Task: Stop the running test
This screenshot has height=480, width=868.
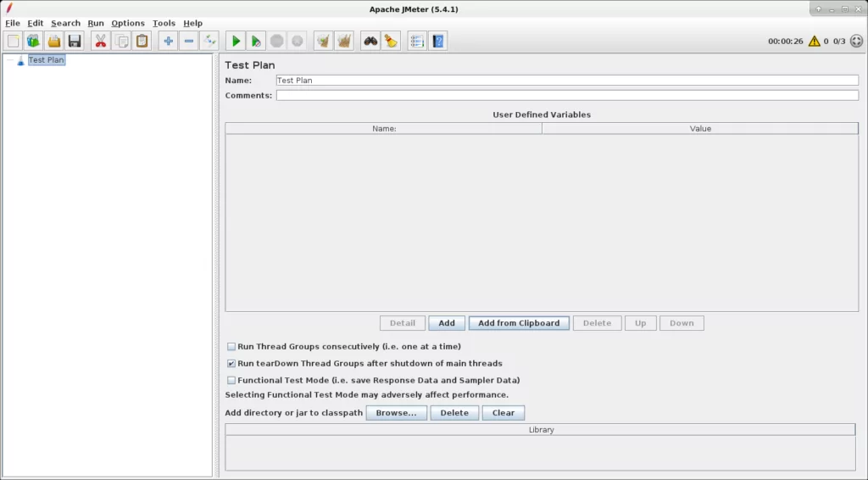Action: pyautogui.click(x=277, y=41)
